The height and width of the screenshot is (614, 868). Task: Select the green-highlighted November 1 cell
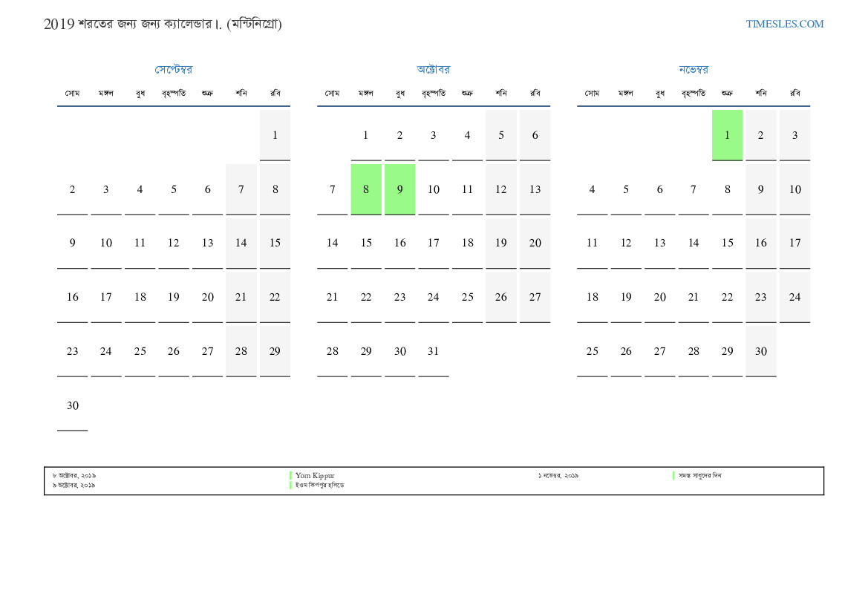727,135
